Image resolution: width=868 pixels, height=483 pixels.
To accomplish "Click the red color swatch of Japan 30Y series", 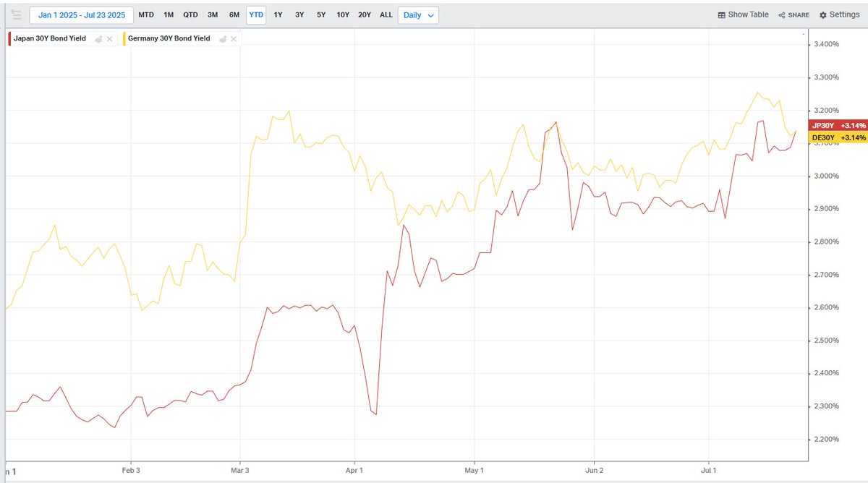I will coord(9,38).
